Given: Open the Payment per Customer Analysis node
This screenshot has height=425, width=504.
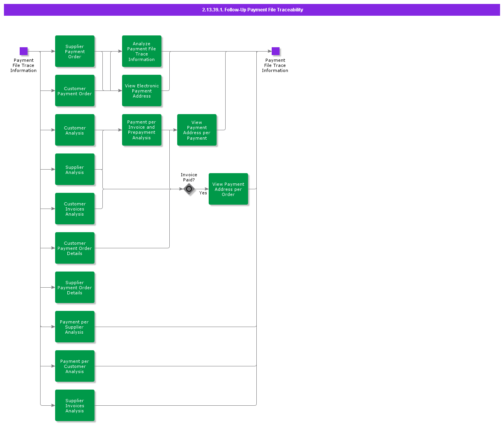Looking at the screenshot, I should pyautogui.click(x=75, y=366).
